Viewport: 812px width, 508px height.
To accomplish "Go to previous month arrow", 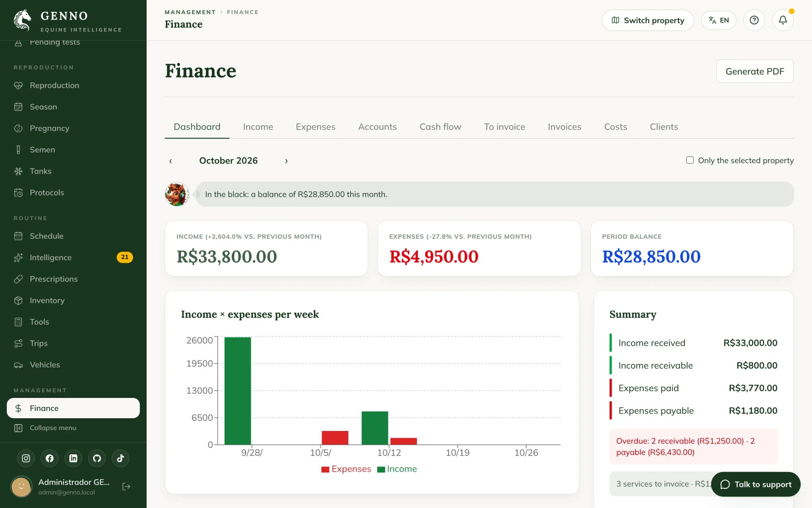I will click(170, 161).
